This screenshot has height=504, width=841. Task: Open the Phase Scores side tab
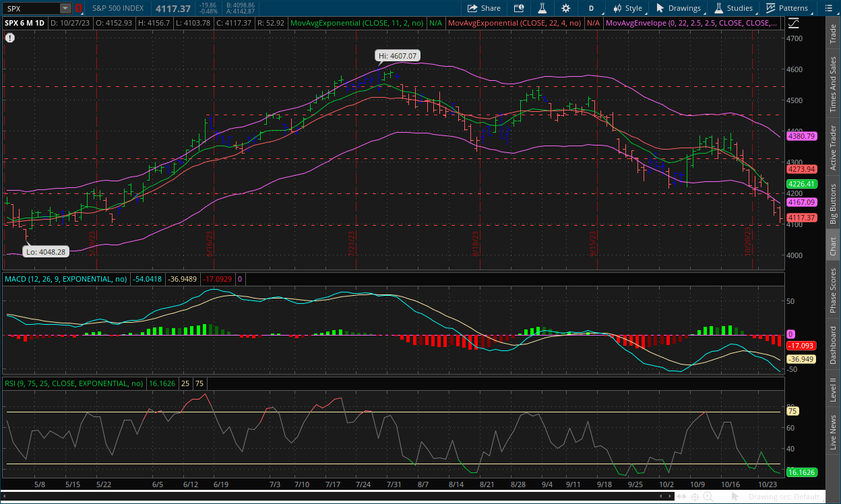[x=833, y=290]
